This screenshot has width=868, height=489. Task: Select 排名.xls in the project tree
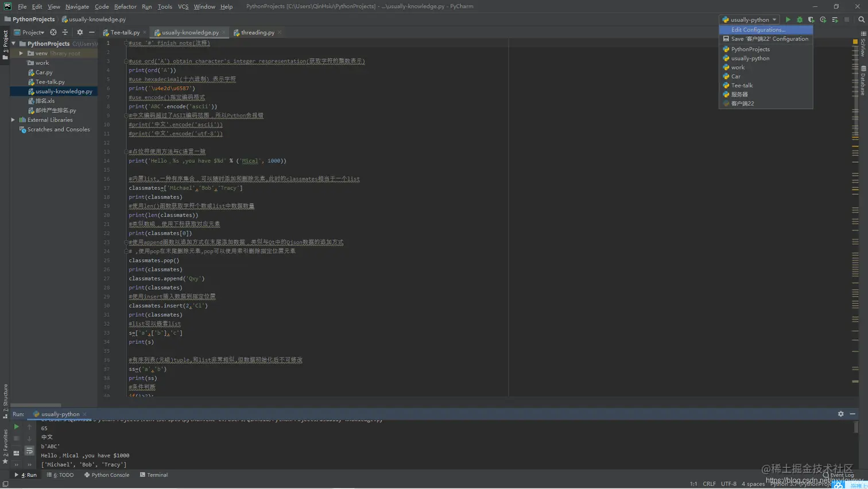(45, 101)
